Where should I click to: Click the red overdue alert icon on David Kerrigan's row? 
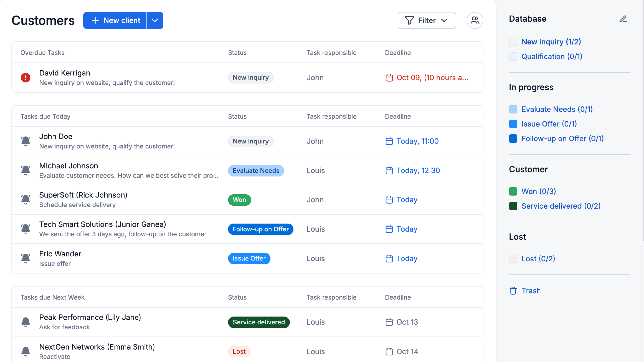click(x=25, y=78)
